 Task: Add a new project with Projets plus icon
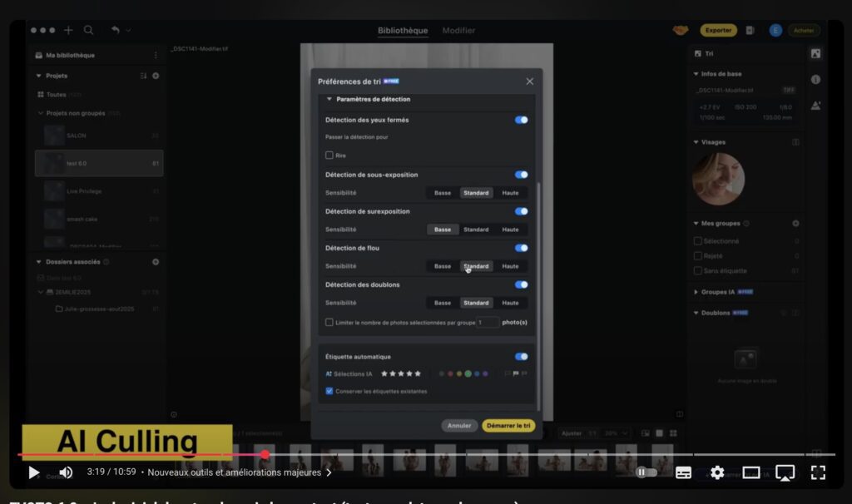[156, 76]
